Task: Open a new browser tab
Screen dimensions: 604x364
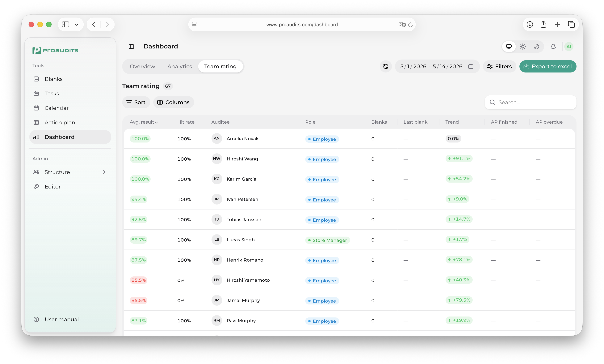Action: pos(557,24)
